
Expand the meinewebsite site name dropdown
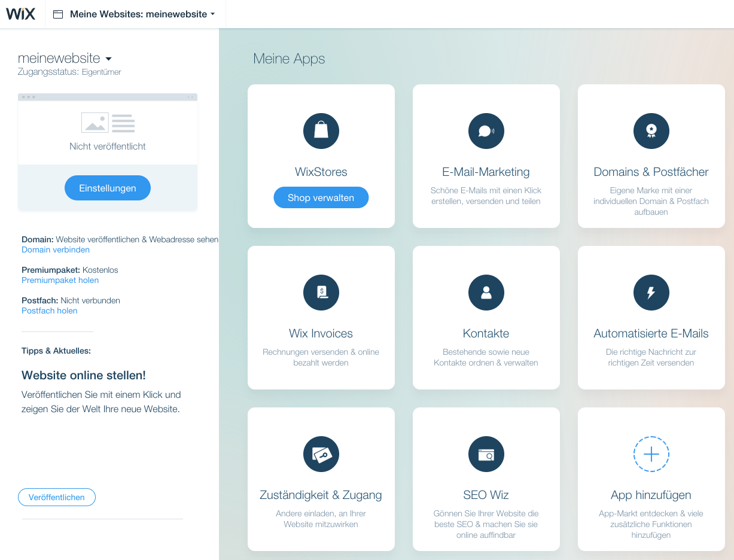pyautogui.click(x=108, y=59)
